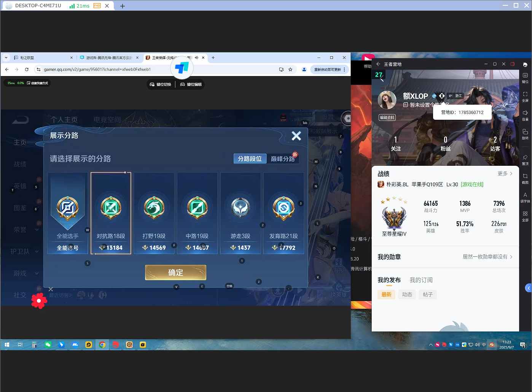532x392 pixels.
Task: Pick the 游走3段 lane card
Action: [241, 213]
